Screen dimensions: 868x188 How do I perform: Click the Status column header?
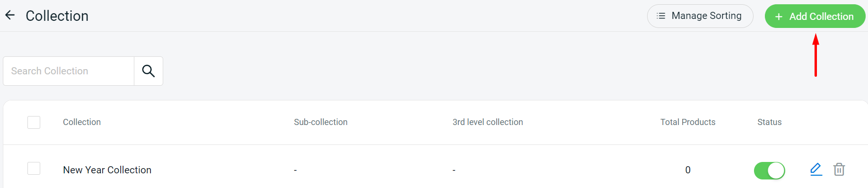click(x=770, y=122)
